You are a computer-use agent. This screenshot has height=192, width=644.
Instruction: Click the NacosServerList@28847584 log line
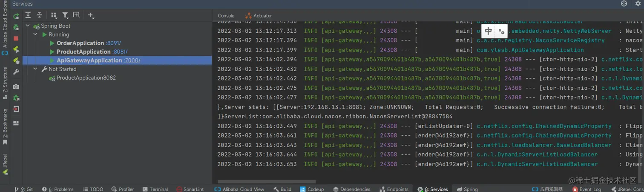pos(335,116)
